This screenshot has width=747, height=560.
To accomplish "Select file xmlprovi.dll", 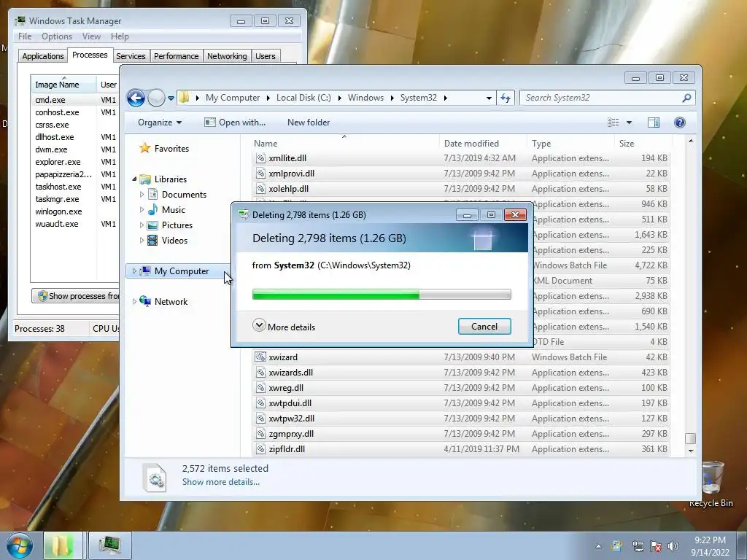I will coord(292,174).
